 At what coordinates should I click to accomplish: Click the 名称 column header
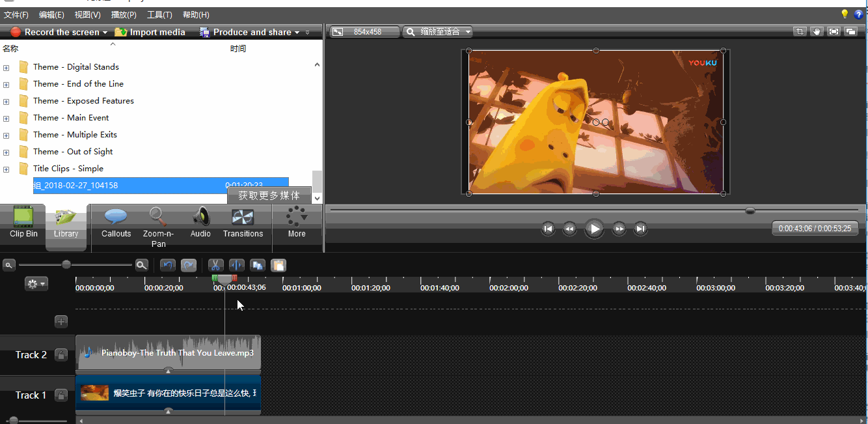pos(10,49)
